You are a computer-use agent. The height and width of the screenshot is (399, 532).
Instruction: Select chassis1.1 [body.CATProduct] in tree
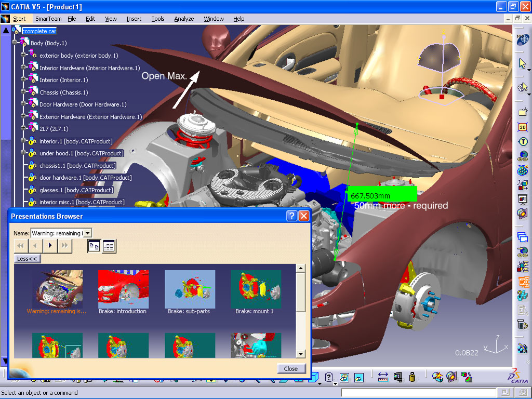point(77,166)
